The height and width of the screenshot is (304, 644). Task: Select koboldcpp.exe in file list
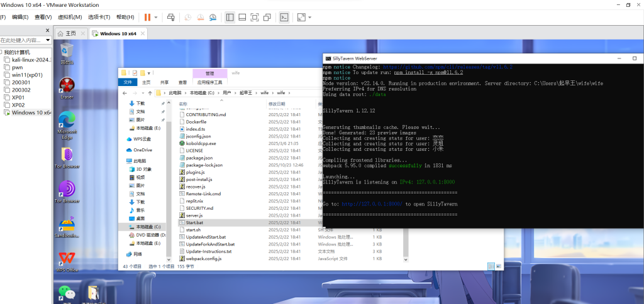tap(202, 143)
